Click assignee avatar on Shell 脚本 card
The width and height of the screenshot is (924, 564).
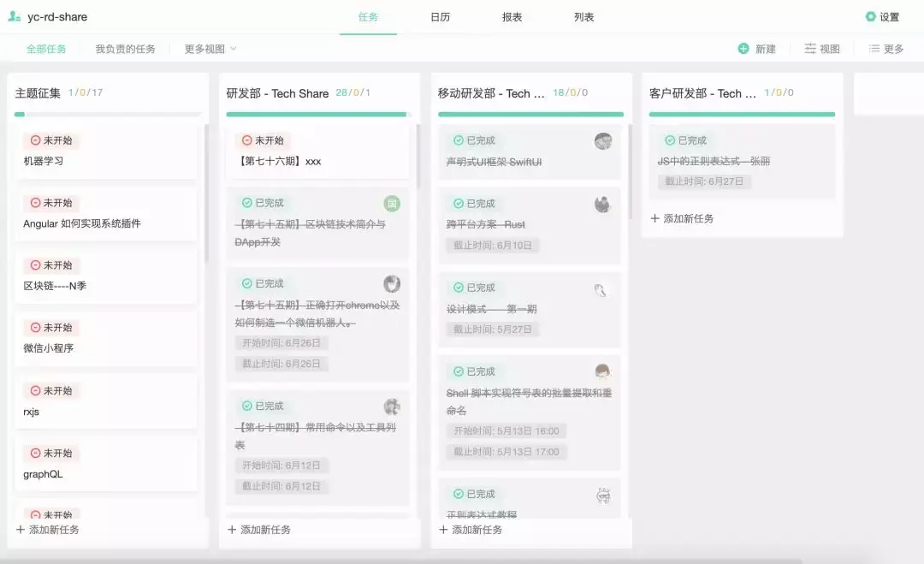(x=602, y=371)
